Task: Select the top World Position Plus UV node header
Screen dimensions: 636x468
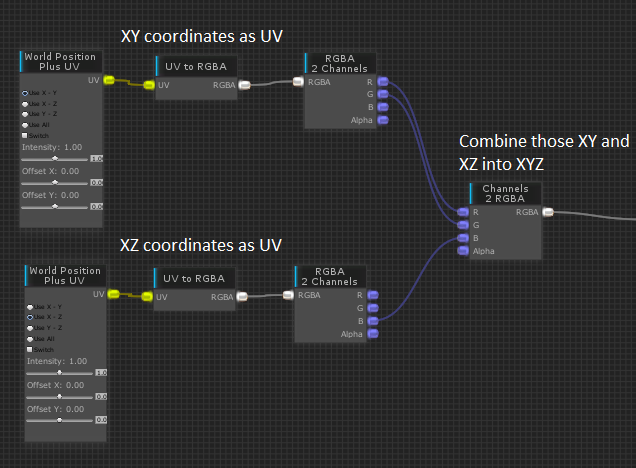Action: [x=61, y=62]
